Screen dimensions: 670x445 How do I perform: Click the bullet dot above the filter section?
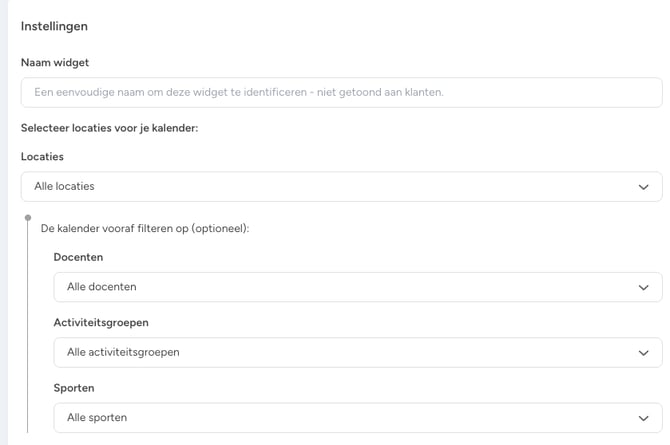(28, 217)
